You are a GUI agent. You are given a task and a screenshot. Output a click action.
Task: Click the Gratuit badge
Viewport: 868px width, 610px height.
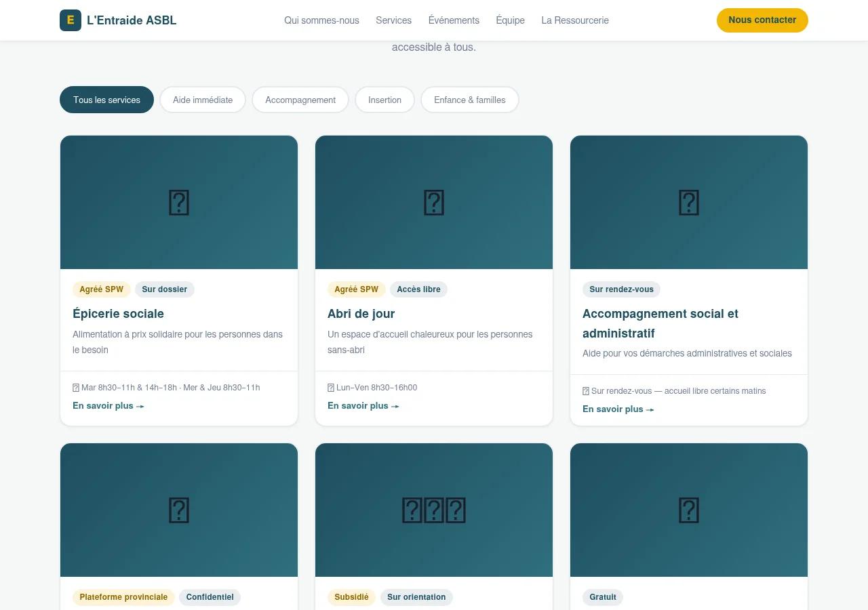click(603, 597)
